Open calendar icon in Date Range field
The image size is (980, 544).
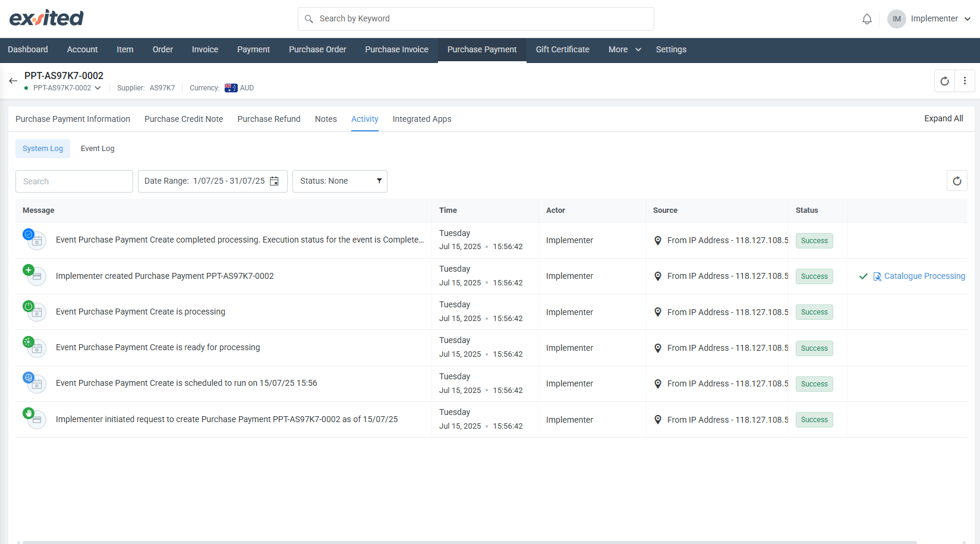[x=274, y=181]
